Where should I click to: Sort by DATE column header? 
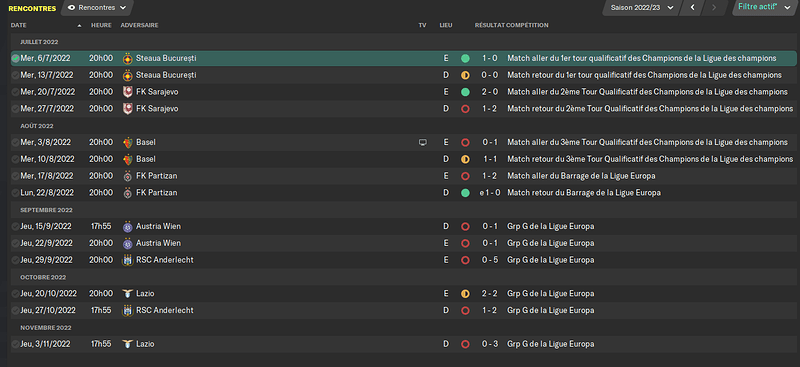pos(18,25)
